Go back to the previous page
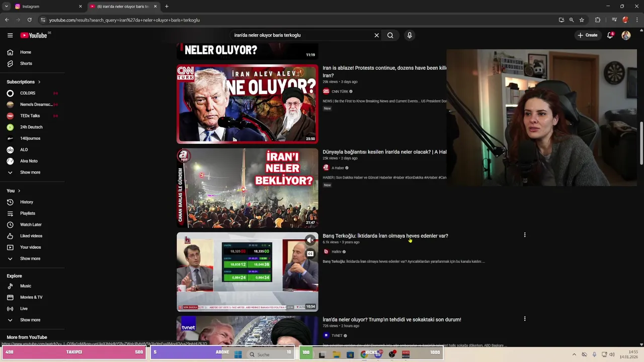The height and width of the screenshot is (362, 644). coord(7,20)
